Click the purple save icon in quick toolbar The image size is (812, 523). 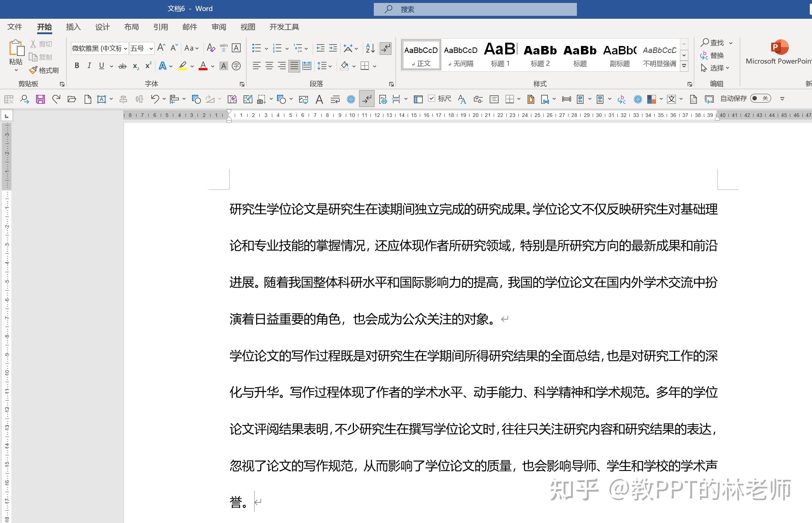coord(40,99)
